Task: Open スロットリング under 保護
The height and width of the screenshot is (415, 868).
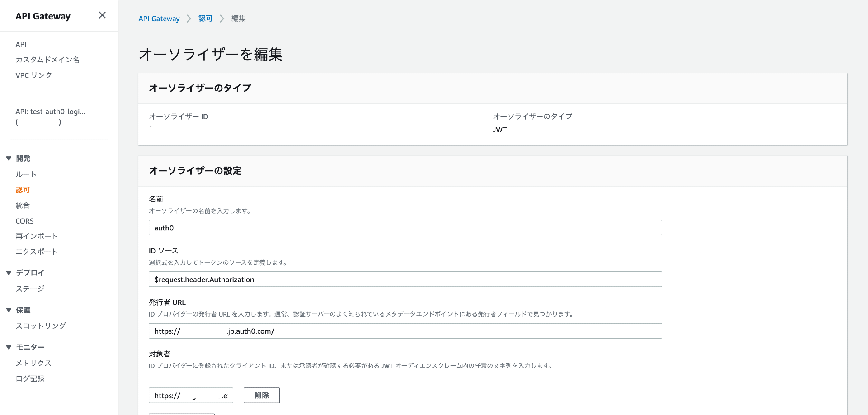Action: [x=40, y=326]
